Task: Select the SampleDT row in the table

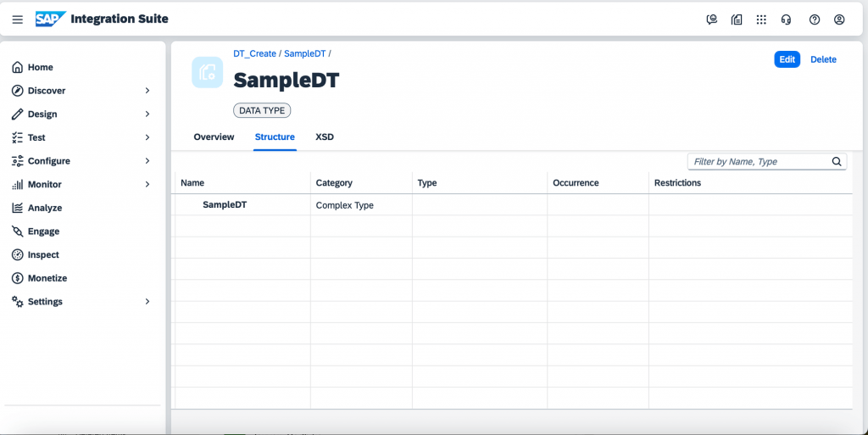Action: (x=511, y=204)
